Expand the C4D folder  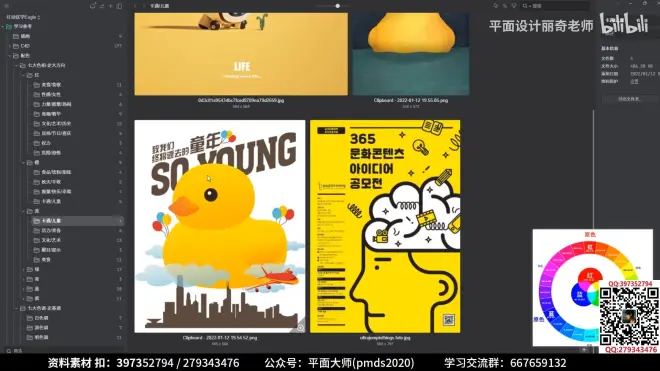click(x=10, y=46)
